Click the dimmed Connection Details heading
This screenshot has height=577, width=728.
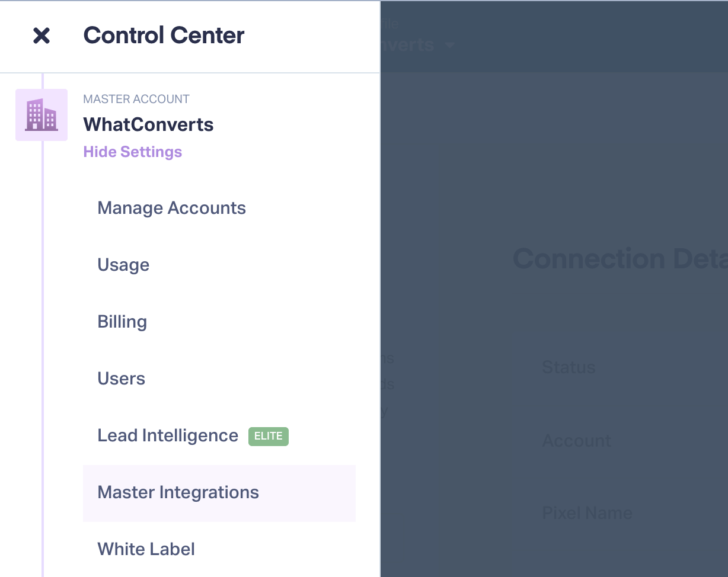point(620,259)
